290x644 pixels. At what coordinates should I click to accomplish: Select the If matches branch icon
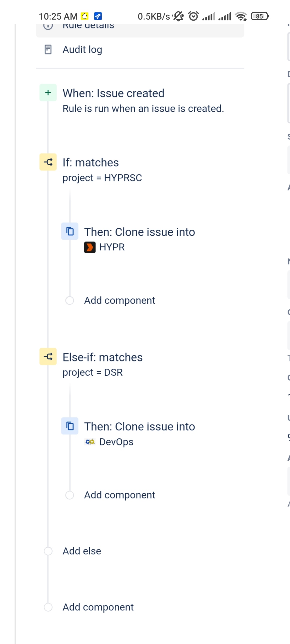(x=48, y=162)
